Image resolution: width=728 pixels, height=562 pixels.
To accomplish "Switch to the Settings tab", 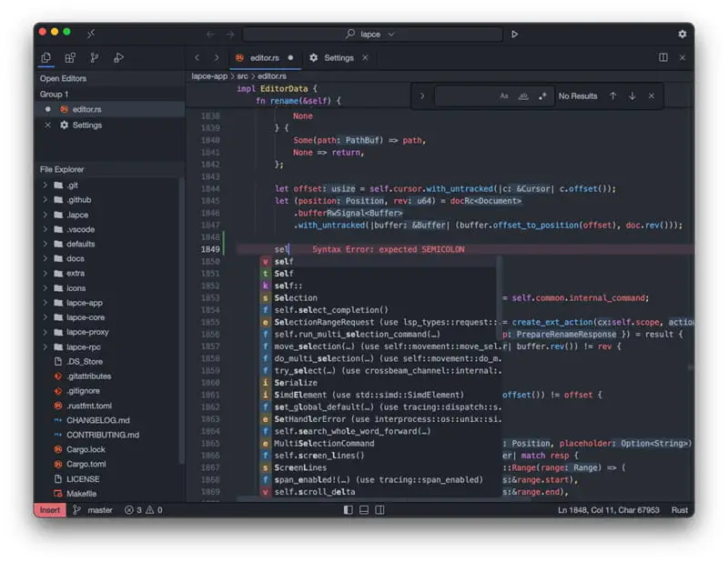I will coord(338,57).
